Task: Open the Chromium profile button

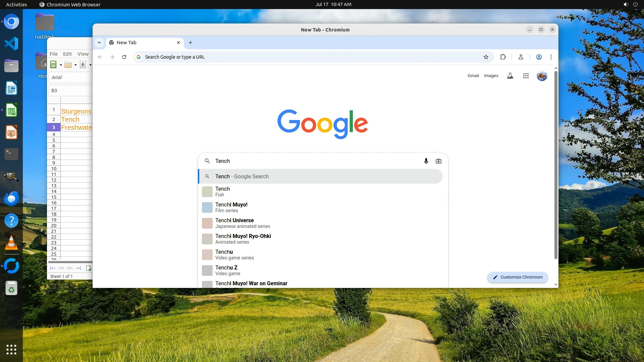Action: tap(539, 57)
